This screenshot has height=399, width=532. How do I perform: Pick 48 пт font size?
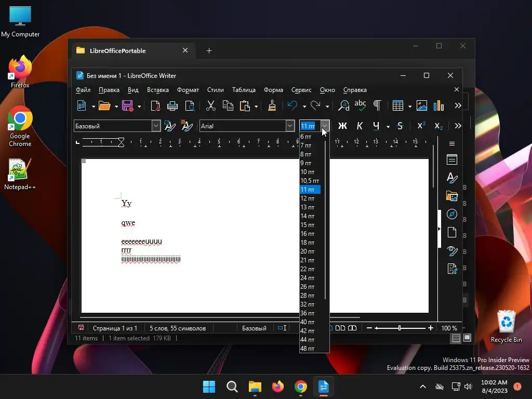point(310,349)
